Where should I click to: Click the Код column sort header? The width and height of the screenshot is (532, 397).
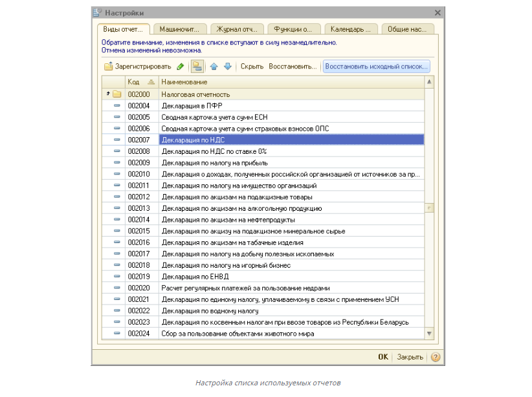141,82
